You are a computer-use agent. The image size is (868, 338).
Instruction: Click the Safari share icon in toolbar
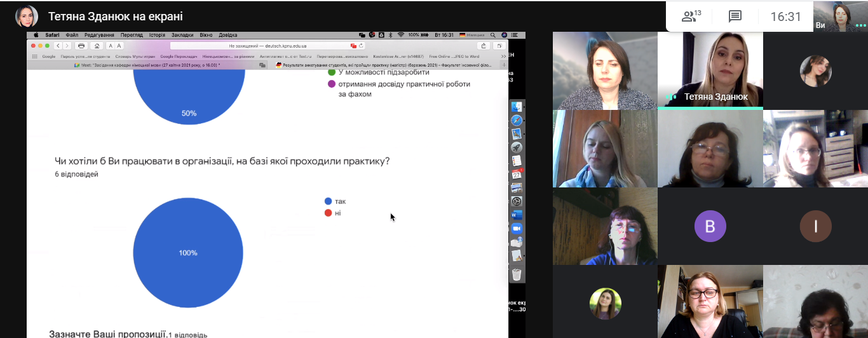coord(484,46)
